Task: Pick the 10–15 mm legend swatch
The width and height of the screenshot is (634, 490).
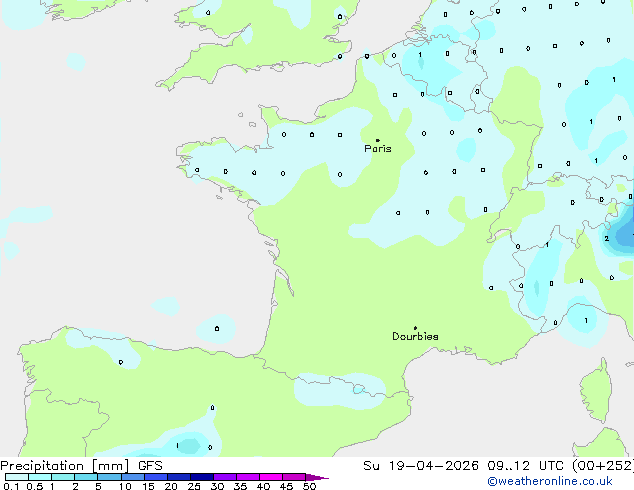Action: pos(133,477)
